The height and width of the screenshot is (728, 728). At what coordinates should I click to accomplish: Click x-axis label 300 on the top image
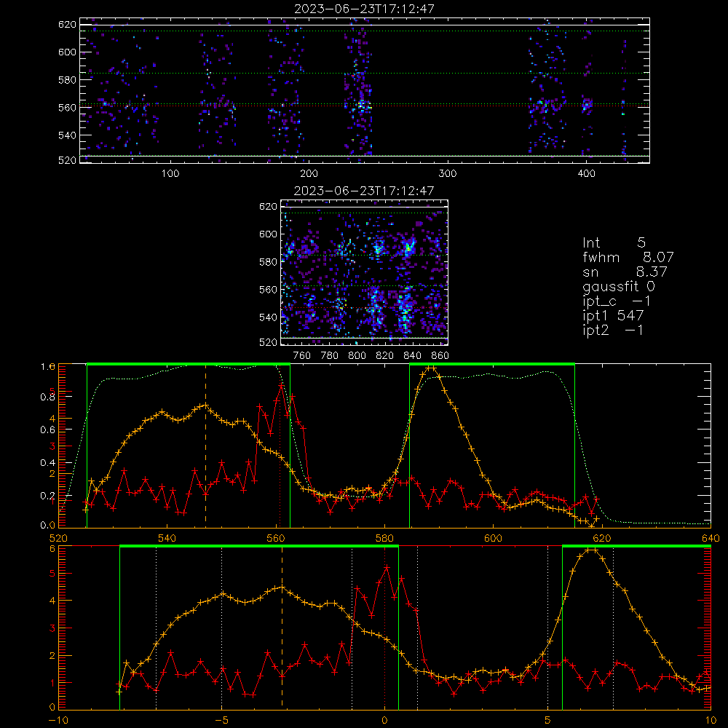click(x=448, y=174)
